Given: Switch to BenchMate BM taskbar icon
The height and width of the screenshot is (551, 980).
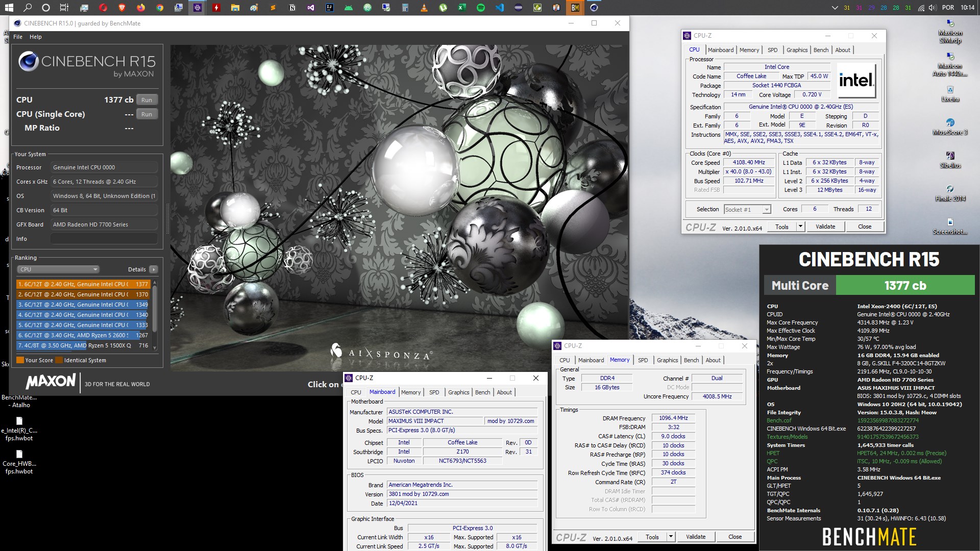Looking at the screenshot, I should [x=575, y=8].
